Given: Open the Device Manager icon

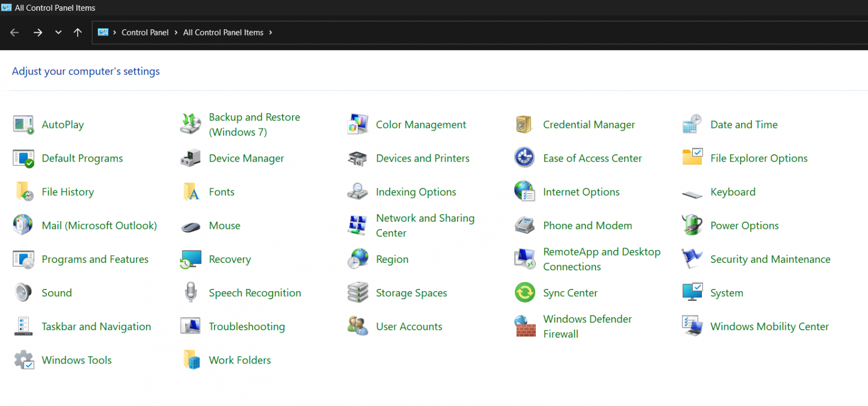Looking at the screenshot, I should [190, 158].
